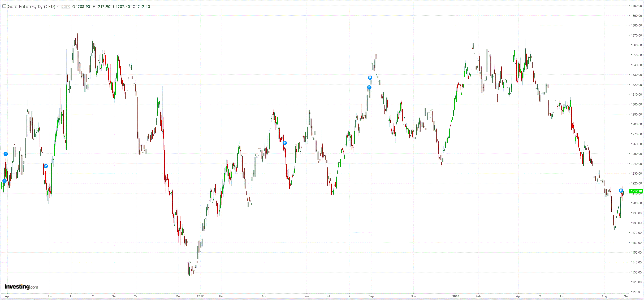Viewport: 644px width, 300px height.
Task: Click the green 1212.10 current price label
Action: (636, 191)
